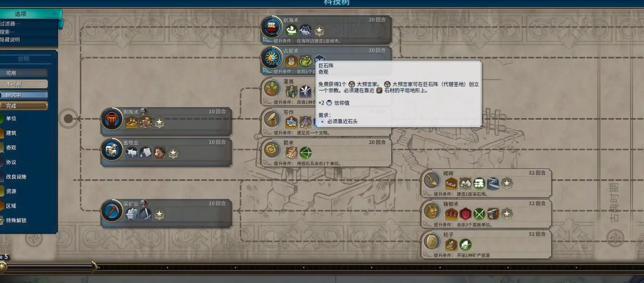Select the 奇观 (wonders) legend entry

click(x=11, y=147)
